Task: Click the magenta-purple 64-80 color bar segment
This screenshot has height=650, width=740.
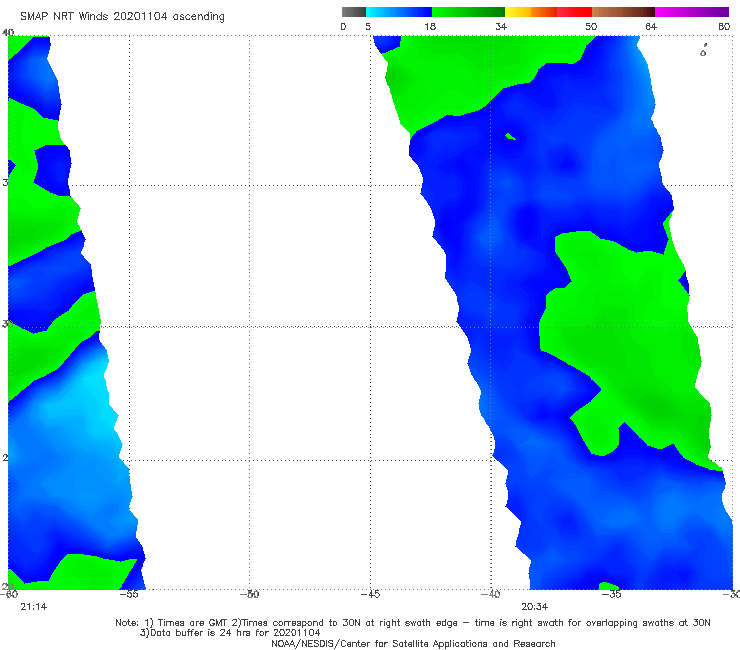Action: click(x=692, y=12)
